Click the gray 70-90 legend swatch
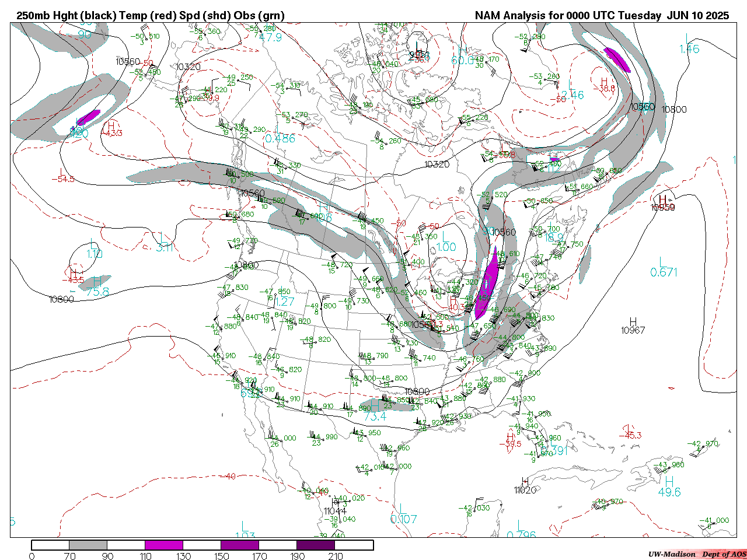This screenshot has height=560, width=747. tap(88, 545)
